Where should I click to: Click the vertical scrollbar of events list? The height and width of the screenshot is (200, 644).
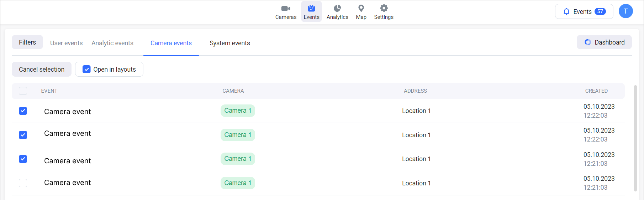click(x=635, y=138)
